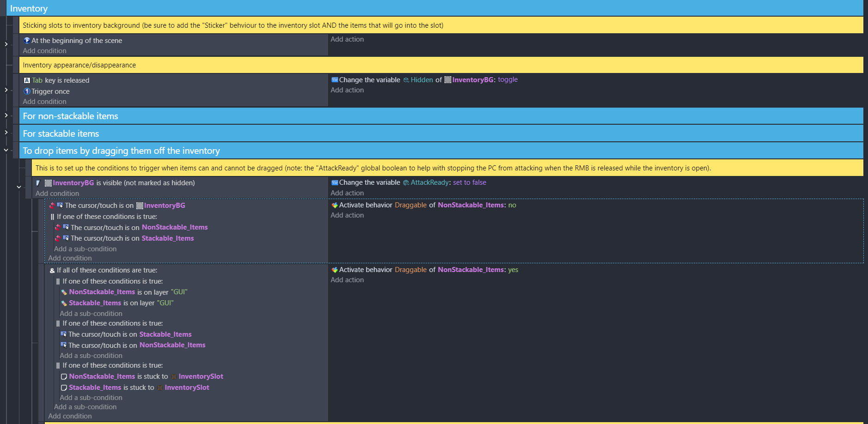Add condition below Trigger once
Viewport: 868px width, 424px height.
[45, 102]
